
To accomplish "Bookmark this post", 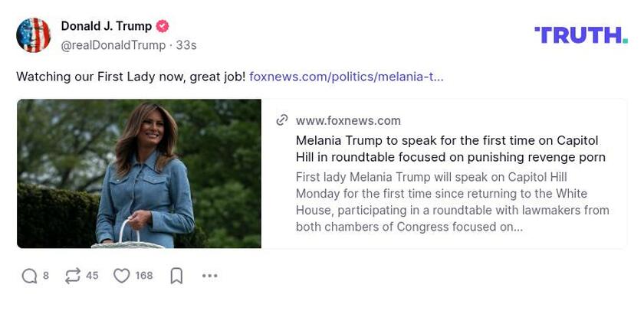I will (x=176, y=276).
